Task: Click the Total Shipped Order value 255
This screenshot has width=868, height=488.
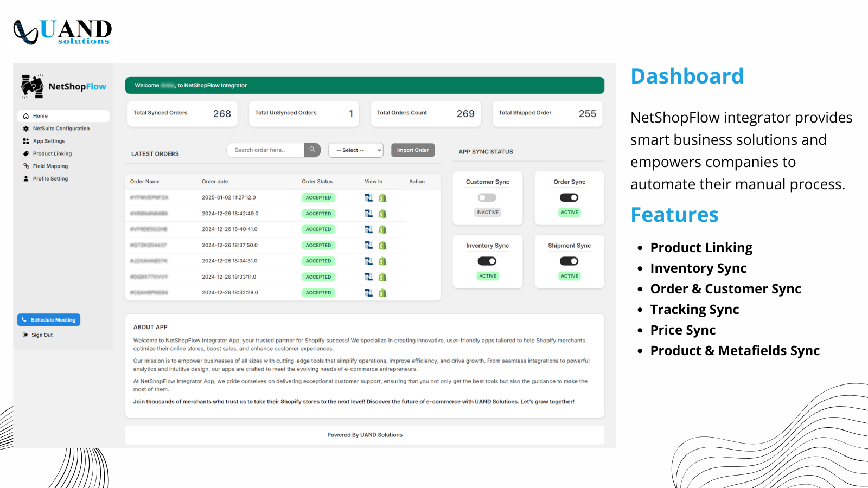Action: coord(588,114)
